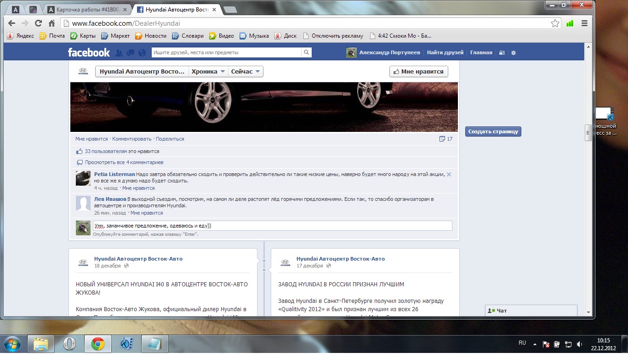Open a new browser tab
Image resolution: width=628 pixels, height=364 pixels.
[230, 10]
